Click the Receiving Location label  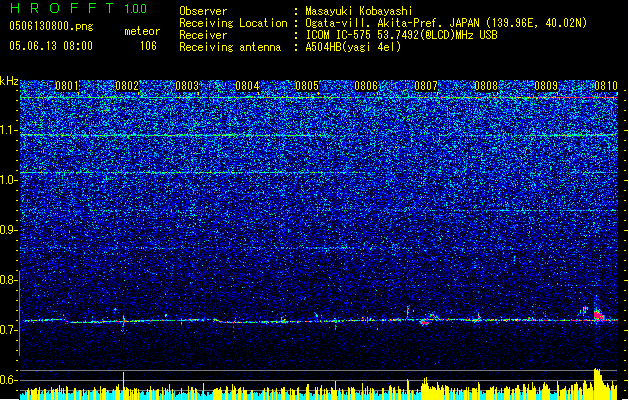(233, 23)
